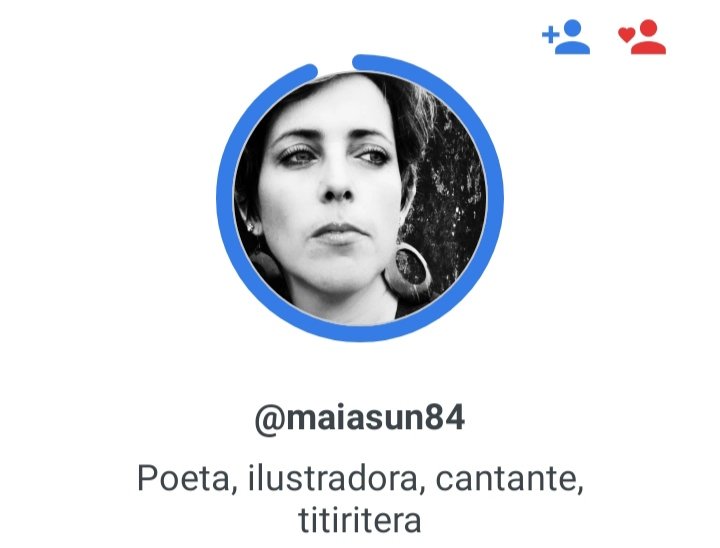Open the circular black-and-white profile photo

coord(360,198)
